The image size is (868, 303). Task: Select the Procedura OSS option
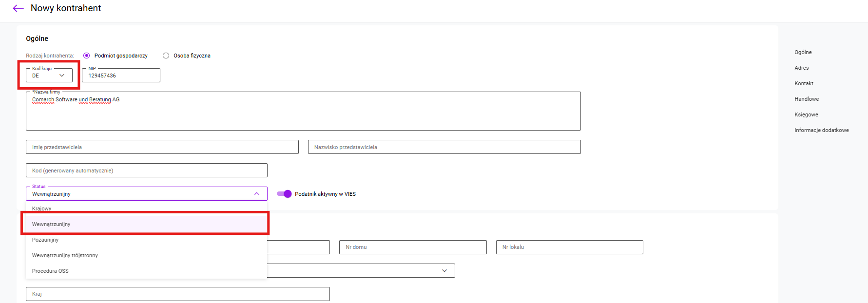click(x=50, y=271)
